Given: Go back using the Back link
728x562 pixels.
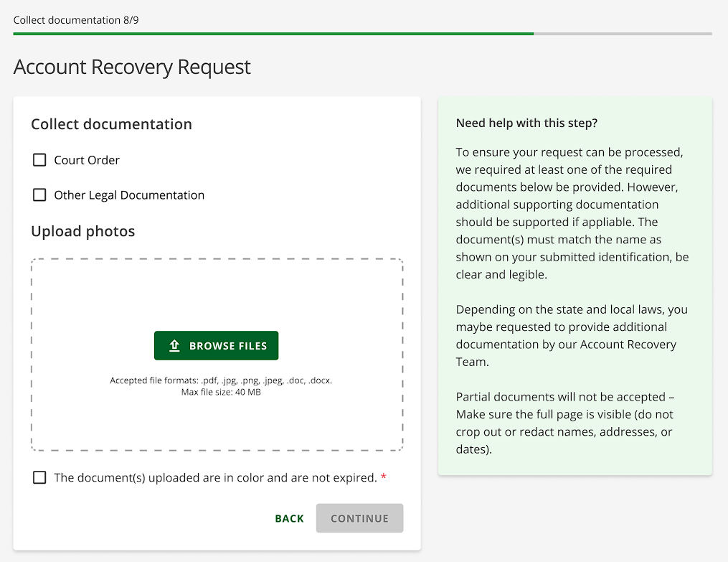Looking at the screenshot, I should [x=289, y=517].
